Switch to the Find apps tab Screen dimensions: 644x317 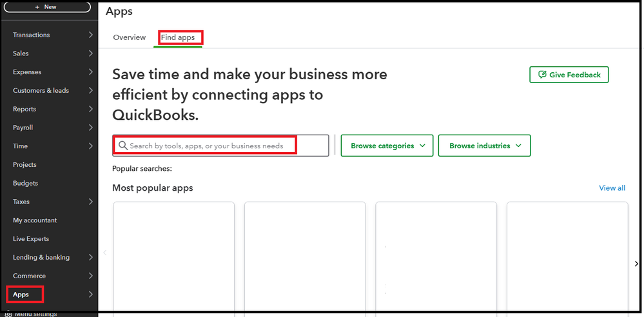pyautogui.click(x=177, y=37)
